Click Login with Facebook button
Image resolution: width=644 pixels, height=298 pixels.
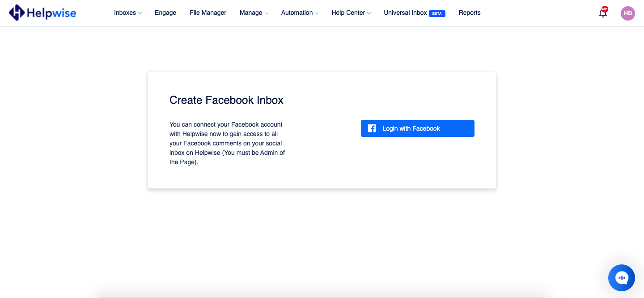[418, 128]
